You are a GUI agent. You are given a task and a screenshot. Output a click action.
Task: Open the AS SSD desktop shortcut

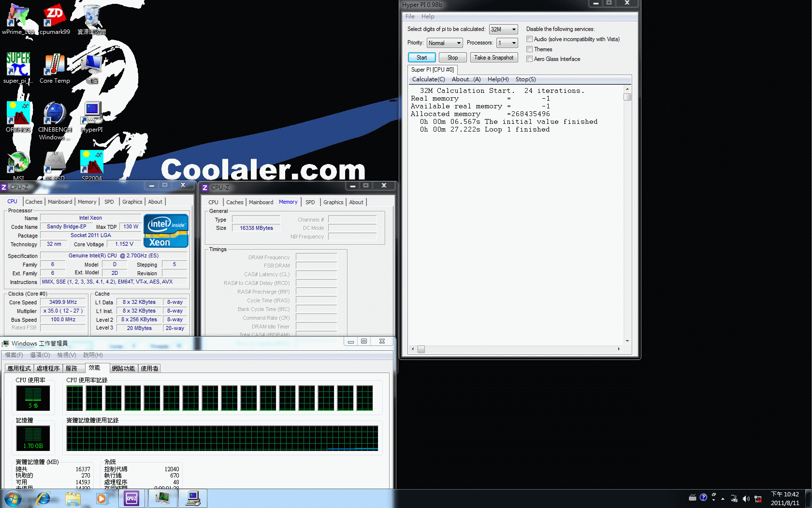tap(55, 165)
